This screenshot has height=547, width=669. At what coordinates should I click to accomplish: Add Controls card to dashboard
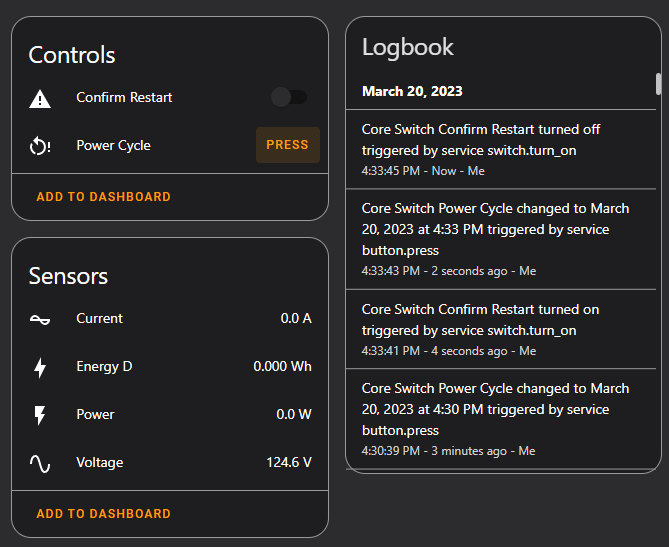103,197
